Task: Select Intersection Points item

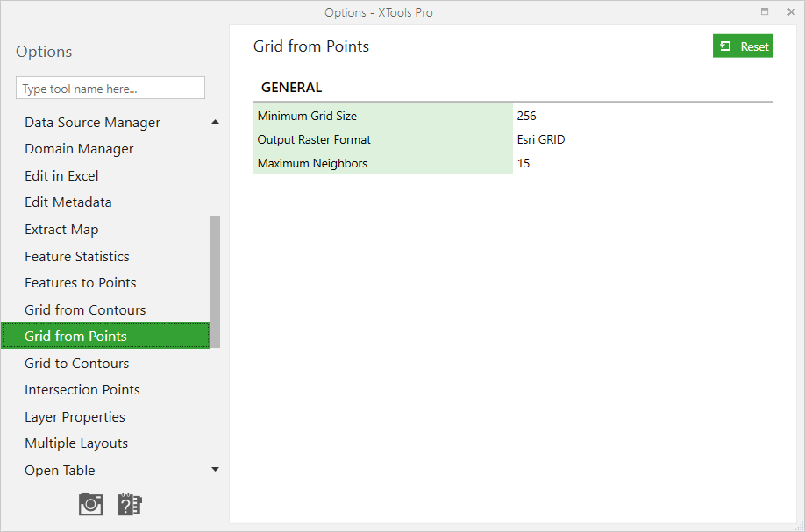Action: pyautogui.click(x=82, y=390)
